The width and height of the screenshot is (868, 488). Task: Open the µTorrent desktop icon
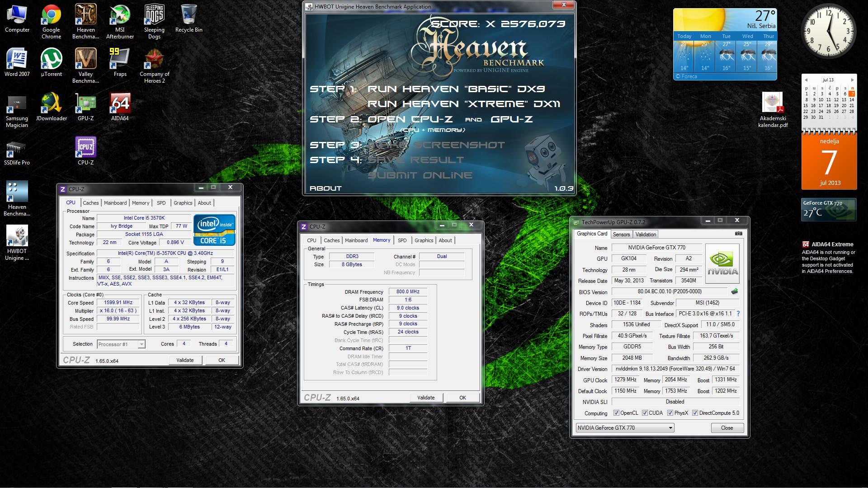click(52, 63)
